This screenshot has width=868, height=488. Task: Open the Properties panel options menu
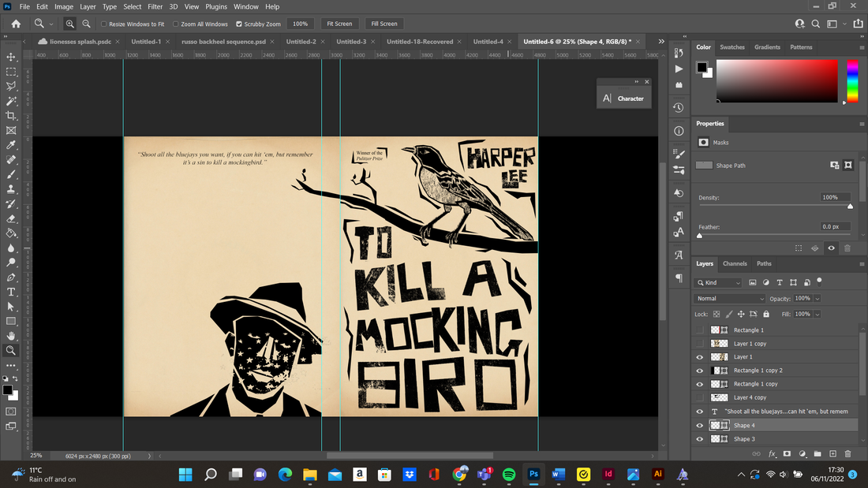pyautogui.click(x=862, y=124)
